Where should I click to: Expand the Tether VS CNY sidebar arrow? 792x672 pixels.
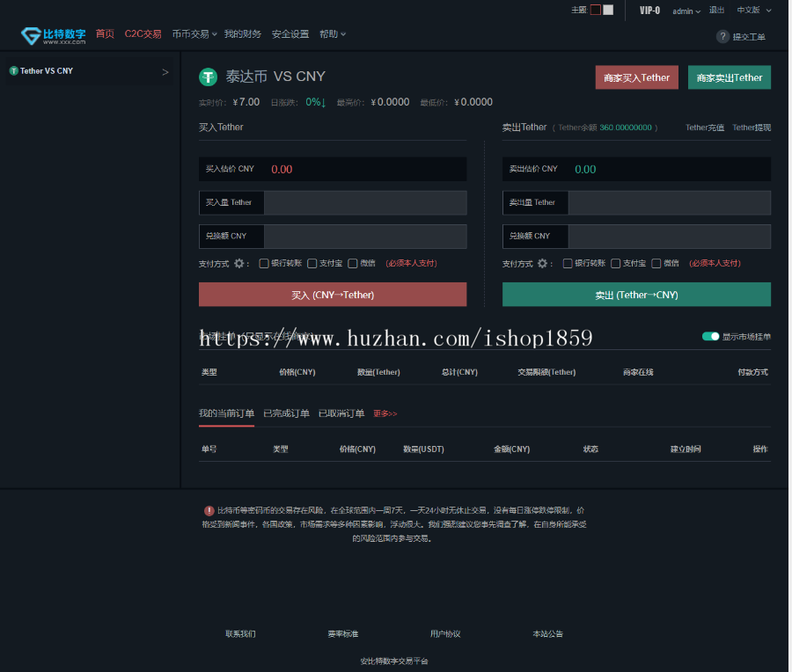pos(165,72)
